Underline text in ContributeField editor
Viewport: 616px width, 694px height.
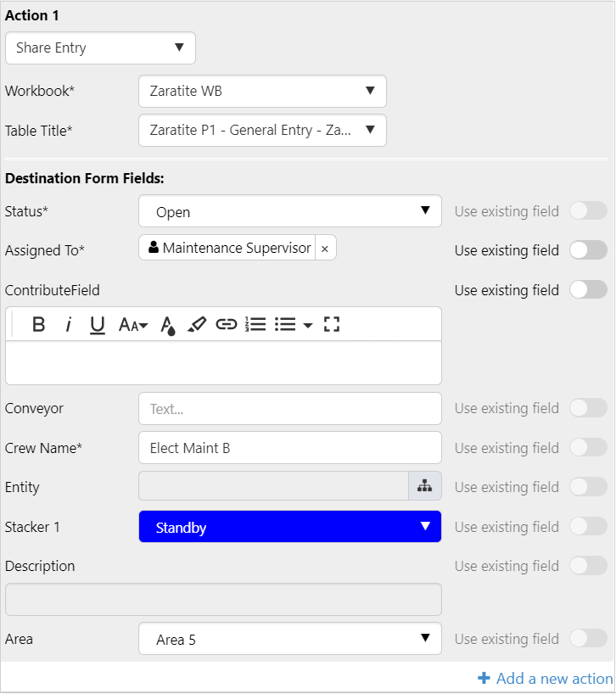pos(98,324)
